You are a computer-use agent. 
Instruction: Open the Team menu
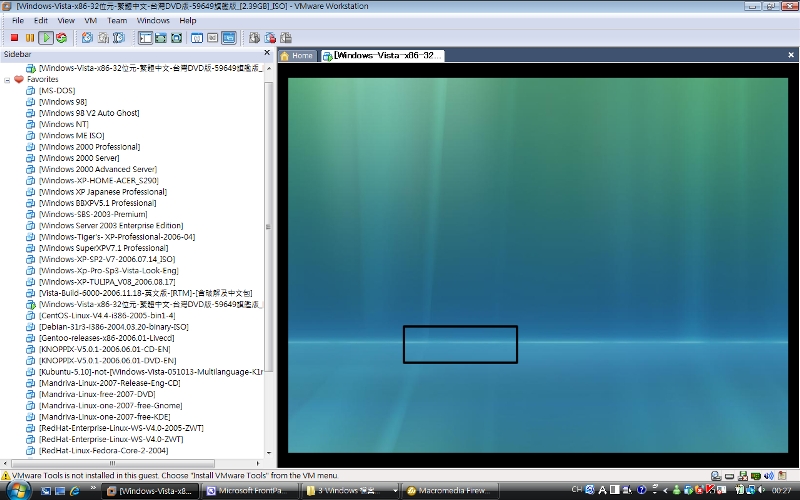coord(117,20)
